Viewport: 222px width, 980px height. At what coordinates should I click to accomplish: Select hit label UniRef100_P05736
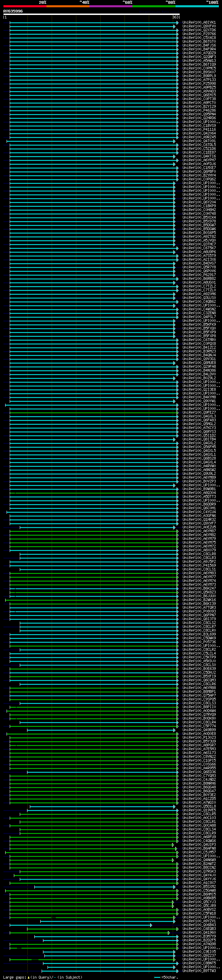(199, 642)
